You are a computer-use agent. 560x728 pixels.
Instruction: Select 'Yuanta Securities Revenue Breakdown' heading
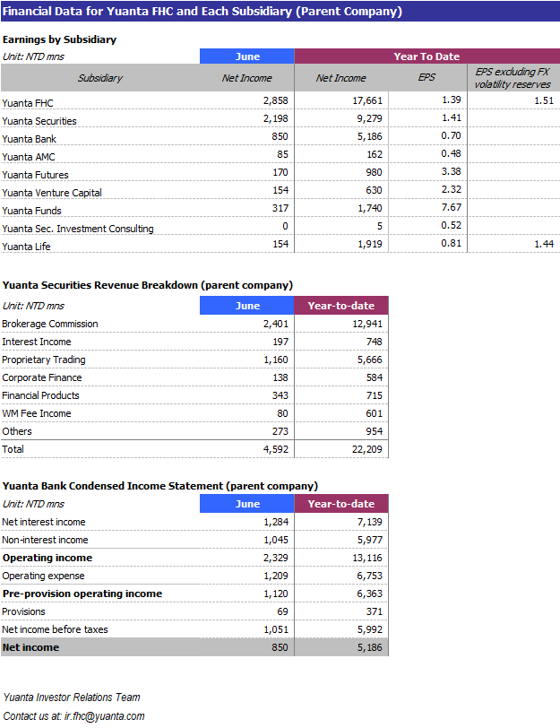(x=148, y=285)
